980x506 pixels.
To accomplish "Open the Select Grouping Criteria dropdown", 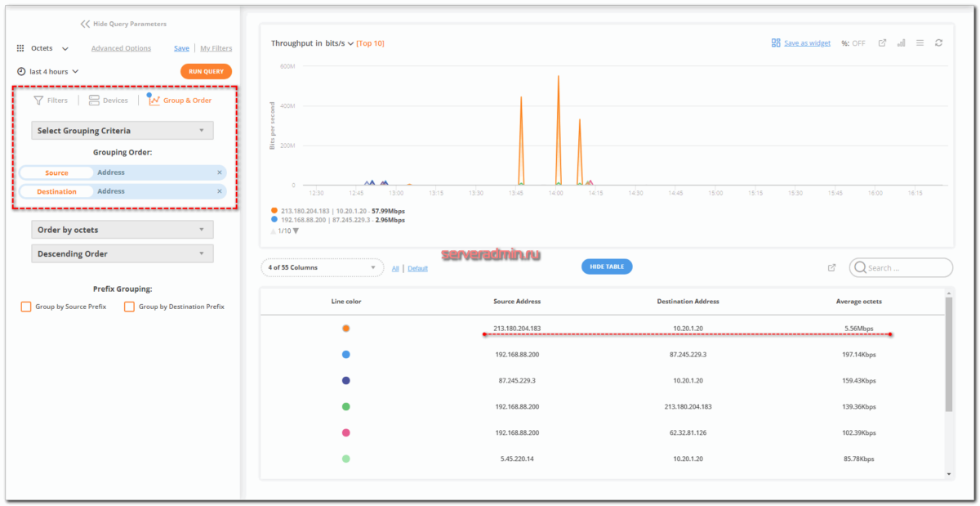I will point(122,130).
